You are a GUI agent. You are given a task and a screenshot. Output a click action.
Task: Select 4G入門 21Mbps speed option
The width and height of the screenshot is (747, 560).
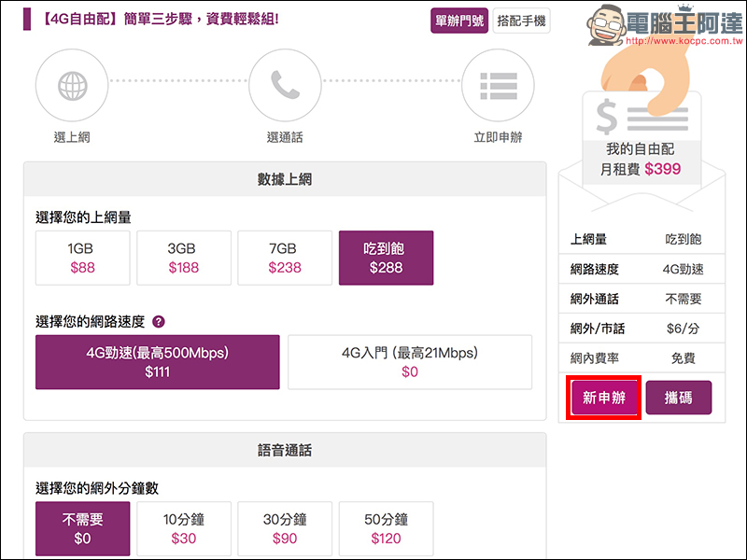(410, 362)
